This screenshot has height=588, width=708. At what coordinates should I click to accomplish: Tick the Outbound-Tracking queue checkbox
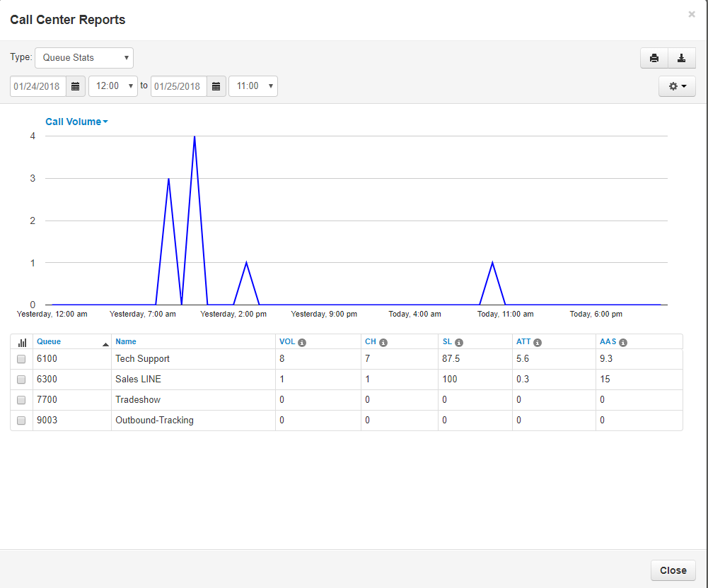coord(21,421)
